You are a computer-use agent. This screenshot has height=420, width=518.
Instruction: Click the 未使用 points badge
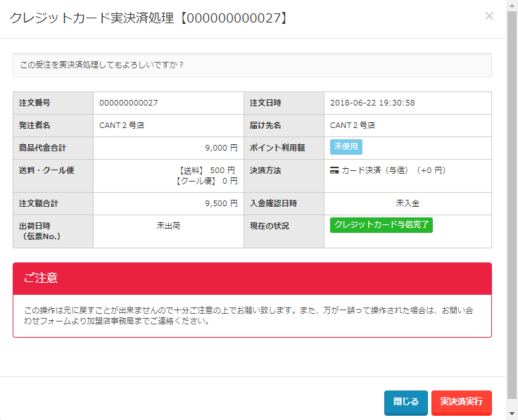point(346,147)
